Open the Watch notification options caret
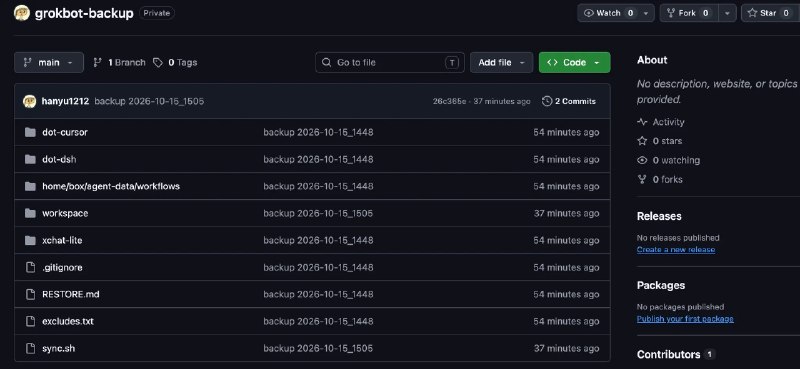 pyautogui.click(x=646, y=13)
